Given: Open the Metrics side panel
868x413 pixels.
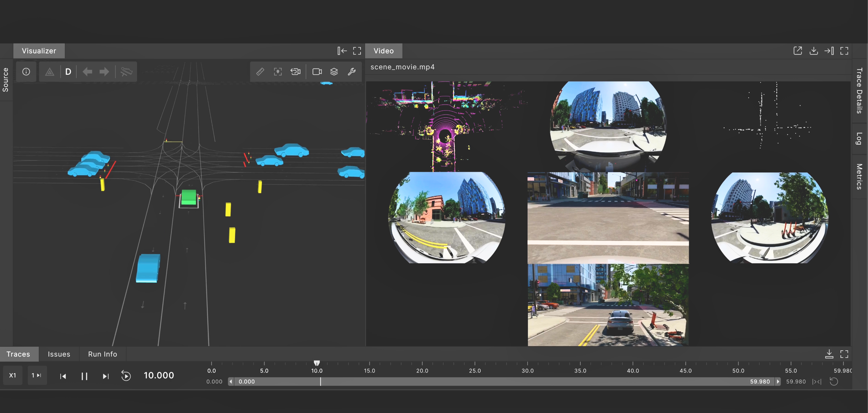Looking at the screenshot, I should tap(859, 177).
